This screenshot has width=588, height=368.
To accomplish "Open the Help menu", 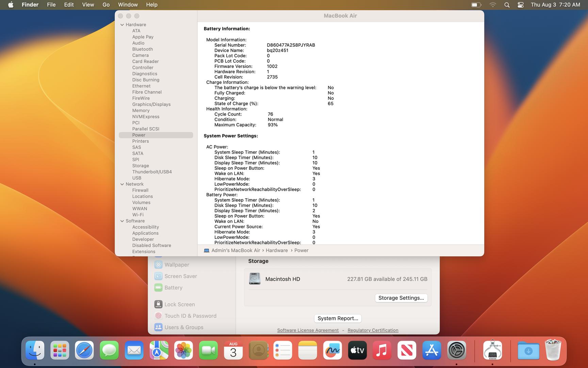I will 152,5.
